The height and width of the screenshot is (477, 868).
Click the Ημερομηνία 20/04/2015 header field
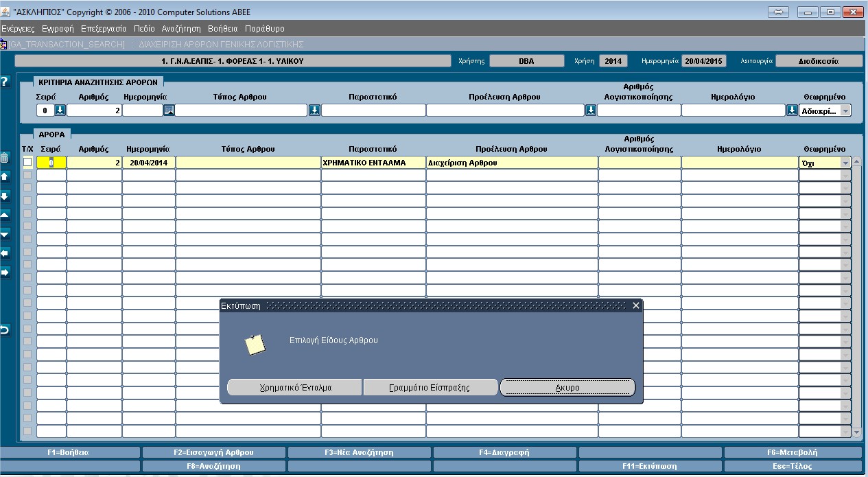(703, 61)
